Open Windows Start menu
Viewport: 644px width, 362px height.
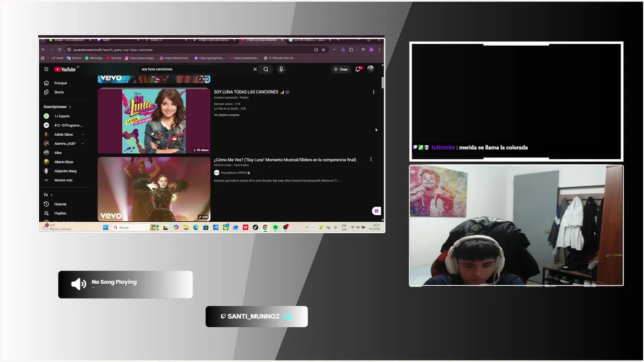click(106, 227)
